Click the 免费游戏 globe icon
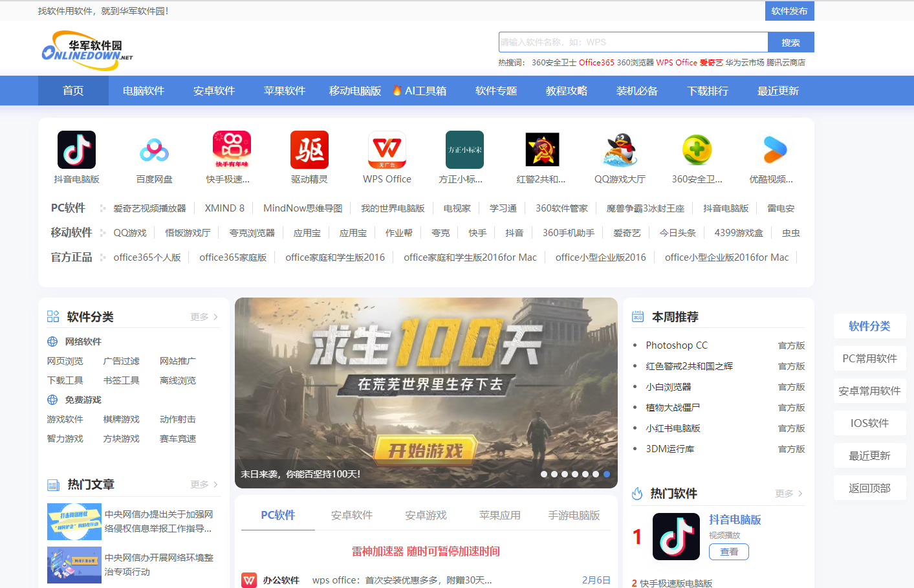The image size is (914, 588). [x=52, y=400]
